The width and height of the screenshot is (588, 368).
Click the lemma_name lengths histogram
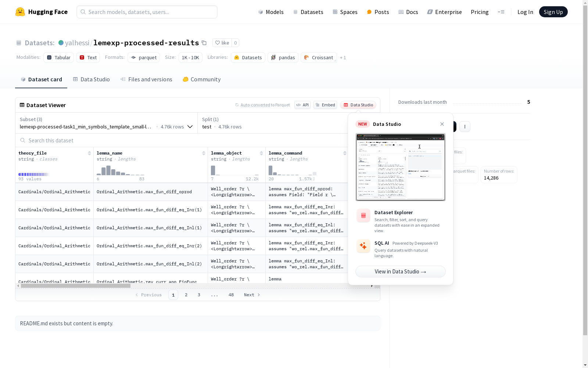click(x=121, y=170)
